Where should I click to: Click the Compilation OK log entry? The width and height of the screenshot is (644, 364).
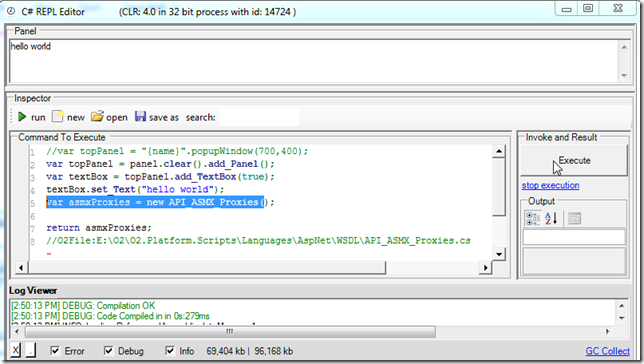[83, 306]
